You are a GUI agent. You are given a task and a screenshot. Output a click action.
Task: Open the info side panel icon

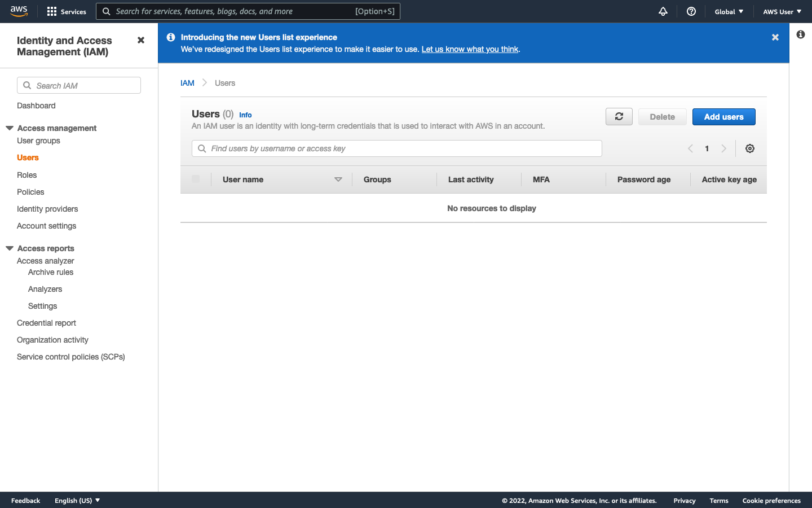pos(800,34)
